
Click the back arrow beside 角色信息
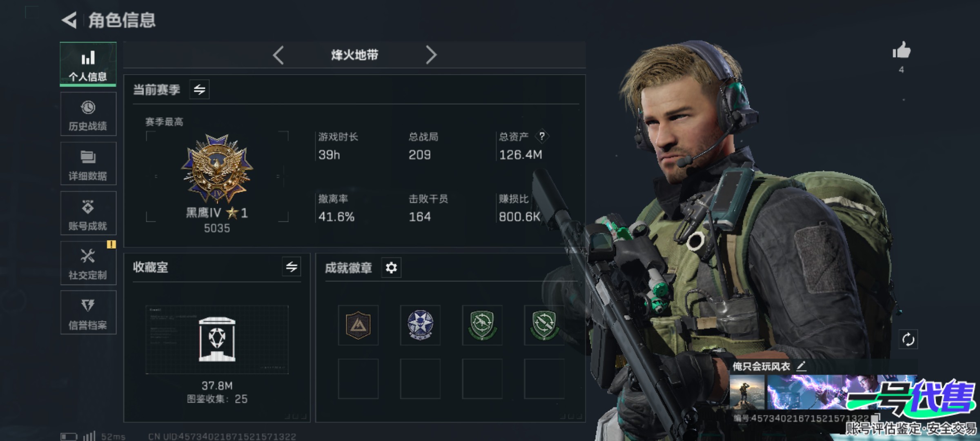69,20
